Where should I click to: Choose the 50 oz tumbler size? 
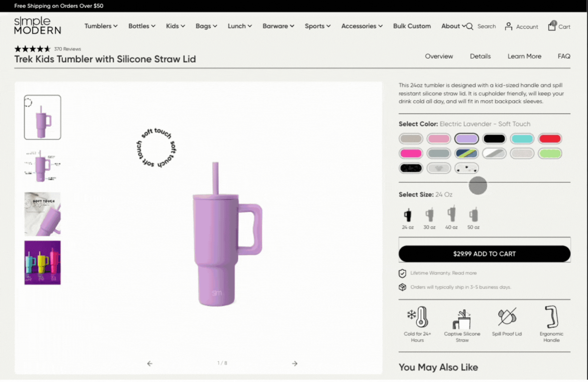[x=473, y=218]
